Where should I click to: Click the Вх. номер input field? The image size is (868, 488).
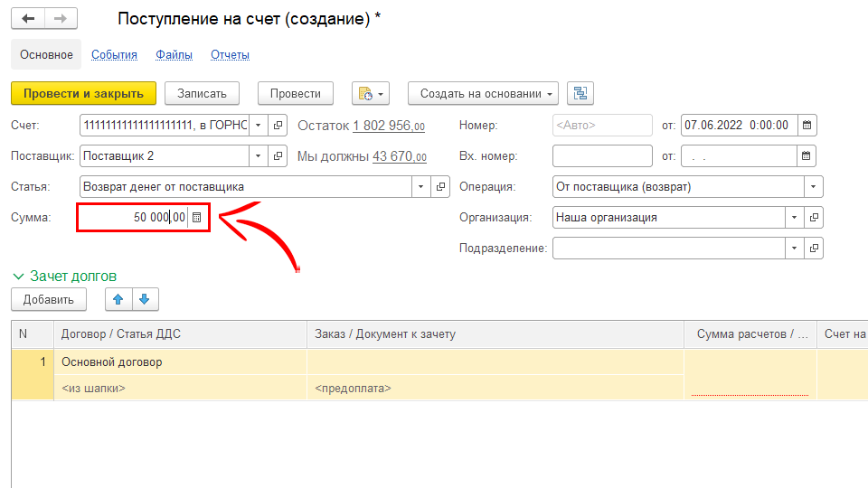tap(601, 156)
